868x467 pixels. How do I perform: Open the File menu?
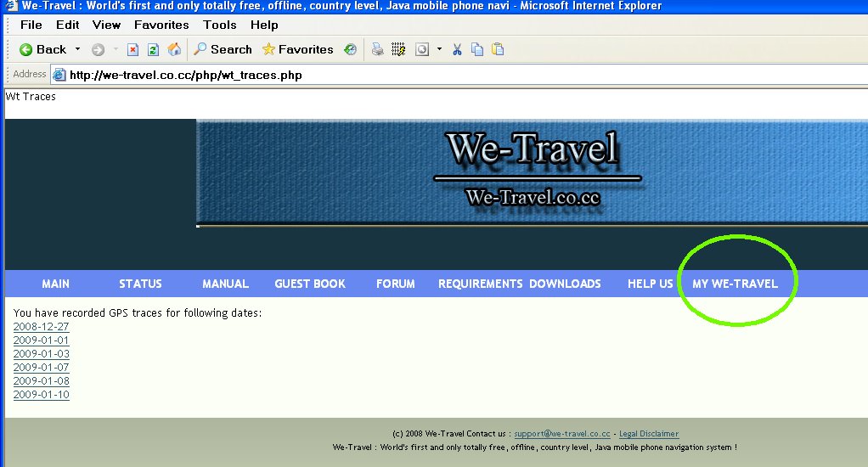click(31, 25)
